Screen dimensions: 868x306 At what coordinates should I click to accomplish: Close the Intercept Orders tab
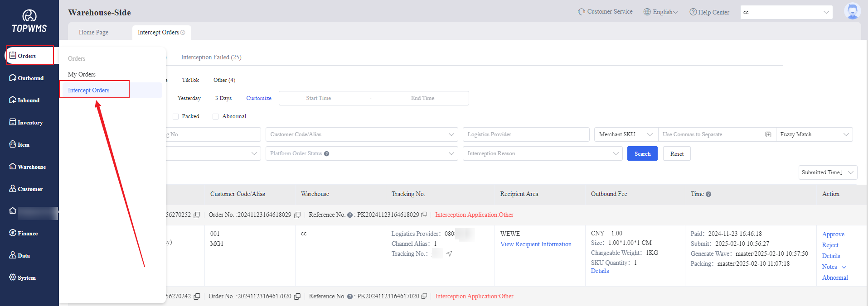coord(183,33)
